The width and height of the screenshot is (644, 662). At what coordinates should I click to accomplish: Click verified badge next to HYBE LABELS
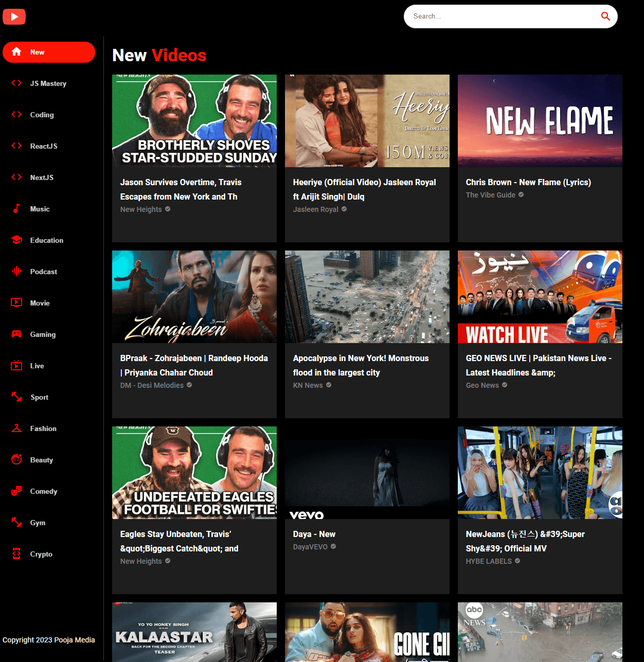[x=517, y=561]
